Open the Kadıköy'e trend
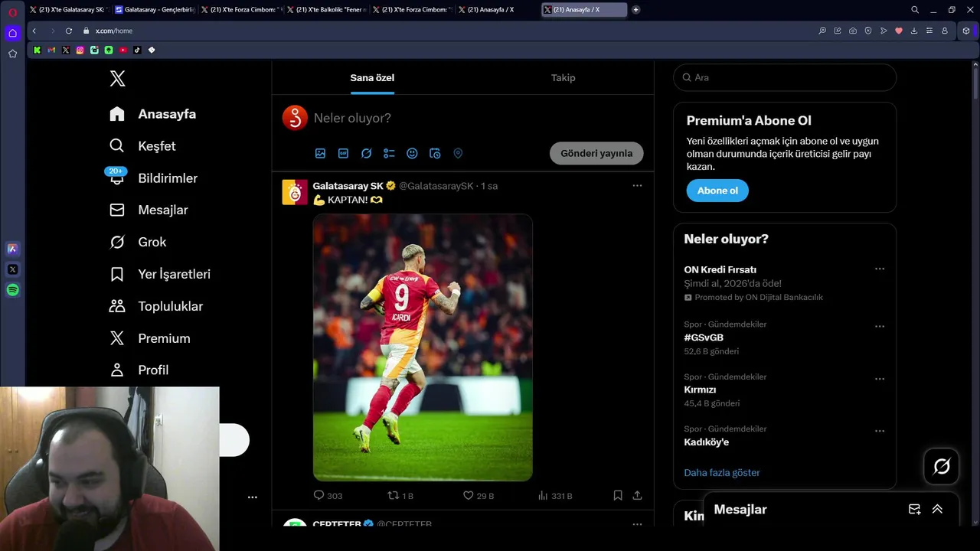The image size is (980, 551). tap(707, 442)
